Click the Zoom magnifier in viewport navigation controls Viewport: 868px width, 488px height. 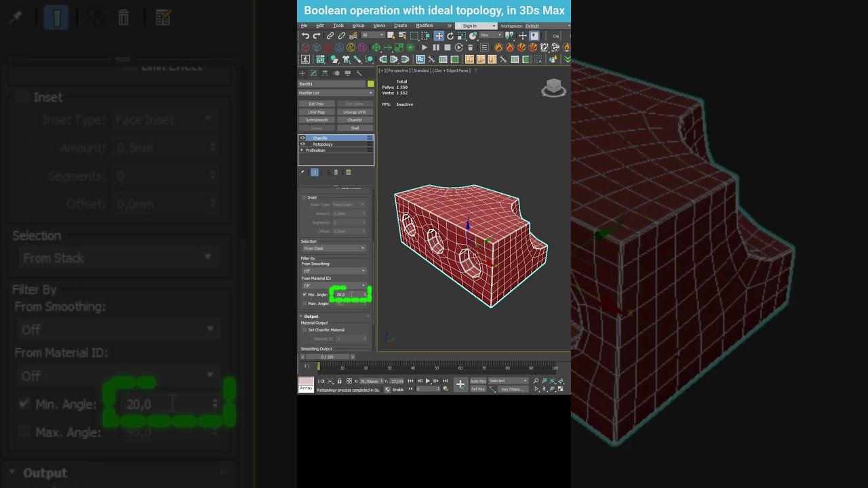(x=536, y=381)
